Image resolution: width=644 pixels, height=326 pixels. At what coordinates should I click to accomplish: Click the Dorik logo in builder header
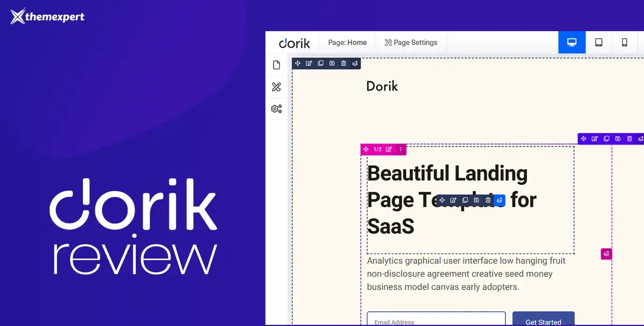[x=294, y=43]
